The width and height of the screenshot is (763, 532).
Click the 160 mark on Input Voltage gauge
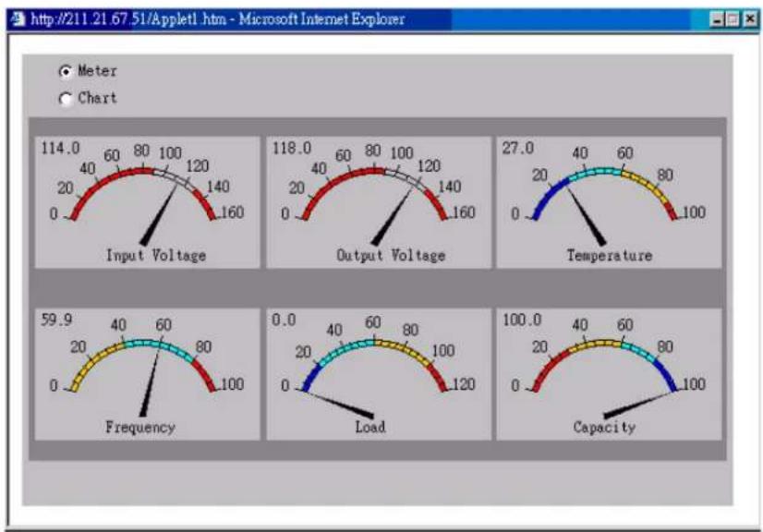pos(232,212)
